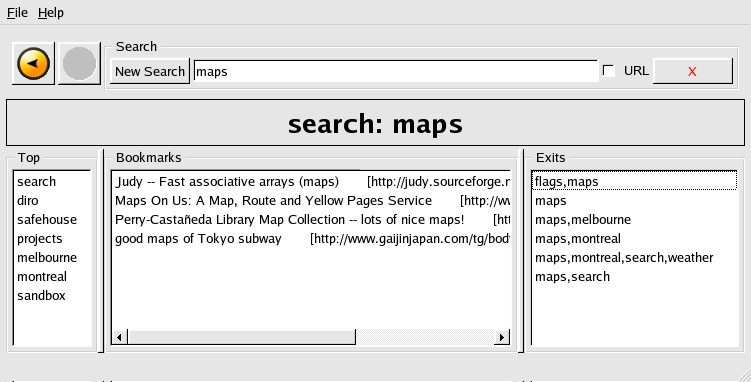Screen dimensions: 751x382
Task: Select Perry-Castañeda Library Map Collection bookmark
Action: pos(311,220)
